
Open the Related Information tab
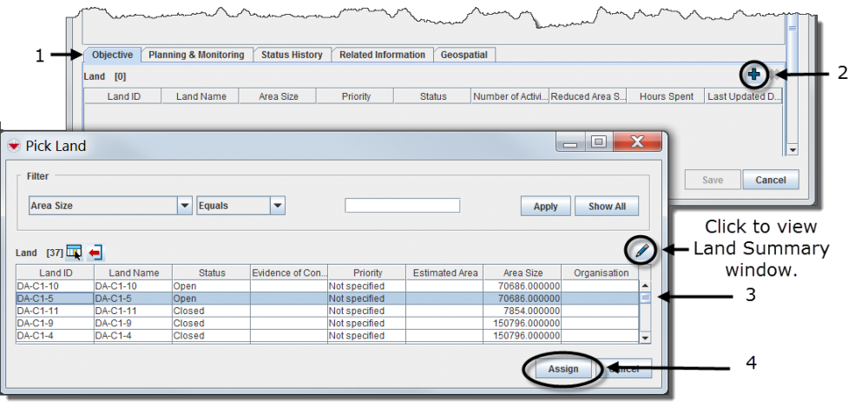pos(382,55)
